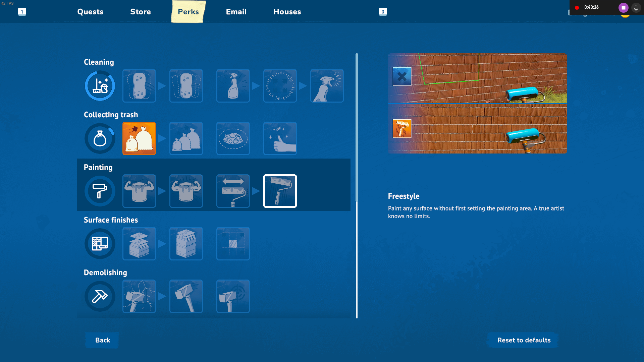Viewport: 644px width, 362px height.
Task: Select the Demolishing category hammer icon
Action: (x=100, y=296)
